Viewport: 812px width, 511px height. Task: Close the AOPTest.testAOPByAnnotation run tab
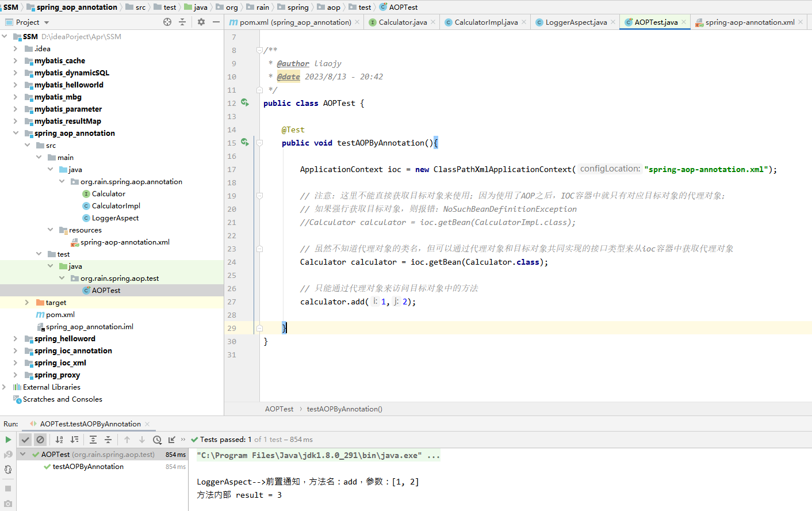147,424
